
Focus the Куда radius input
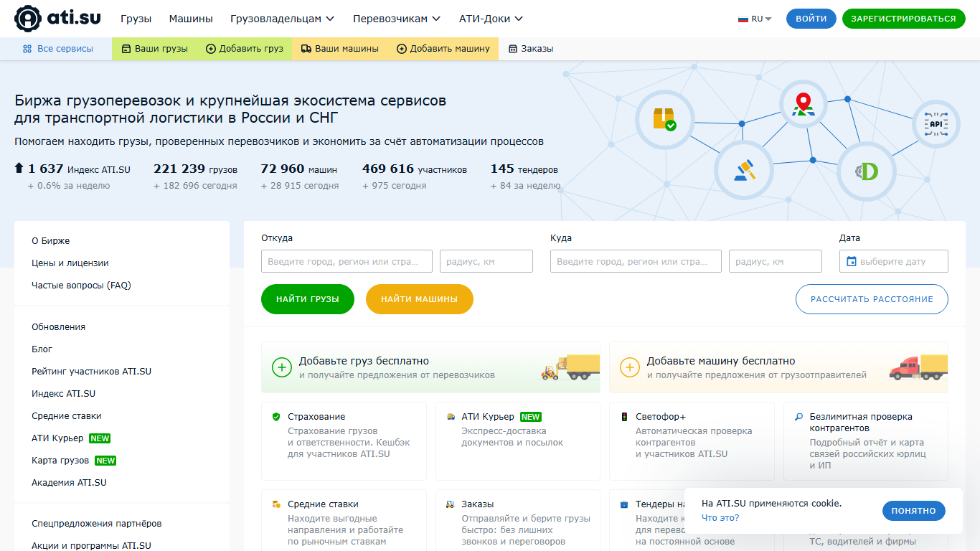pos(776,261)
